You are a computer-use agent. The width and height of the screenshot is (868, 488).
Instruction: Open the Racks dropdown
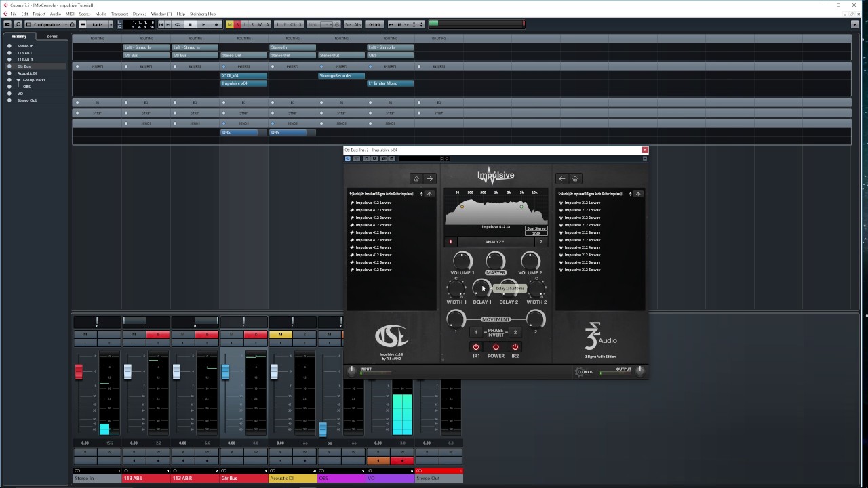(98, 24)
